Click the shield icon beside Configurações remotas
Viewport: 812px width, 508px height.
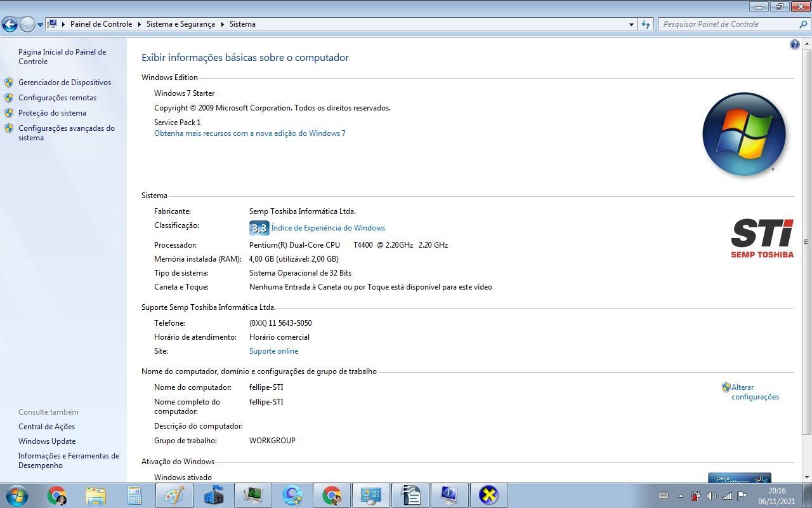pyautogui.click(x=9, y=98)
